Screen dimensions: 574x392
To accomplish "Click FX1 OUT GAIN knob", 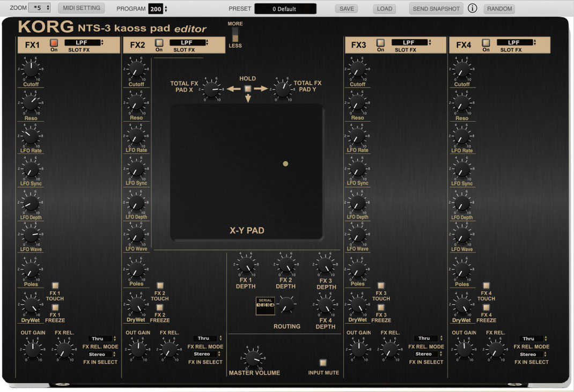I will tap(33, 350).
